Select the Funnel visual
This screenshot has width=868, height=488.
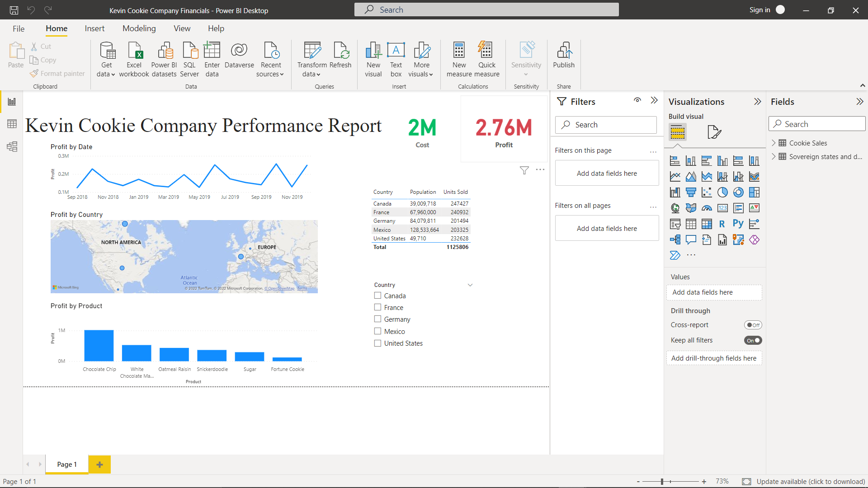click(691, 192)
